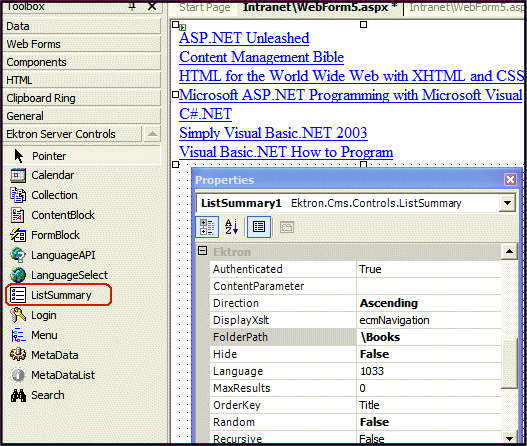Open the Clipboard Ring toolbox tab
This screenshot has width=527, height=446.
coord(82,98)
